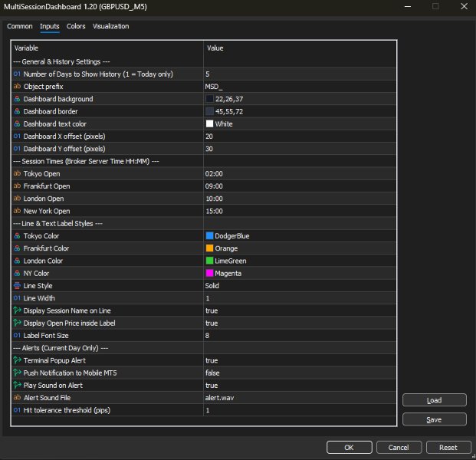Click the integer icon beside Number of Days
This screenshot has width=476, height=460.
click(x=17, y=74)
